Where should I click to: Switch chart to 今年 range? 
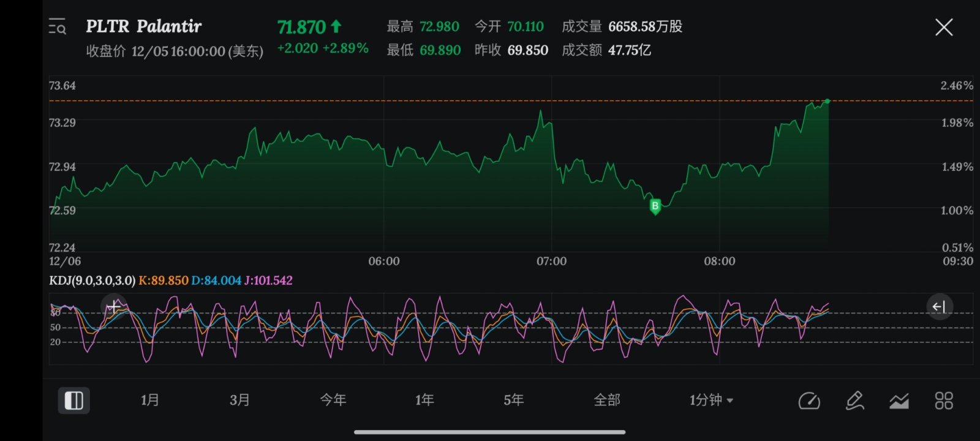click(333, 400)
